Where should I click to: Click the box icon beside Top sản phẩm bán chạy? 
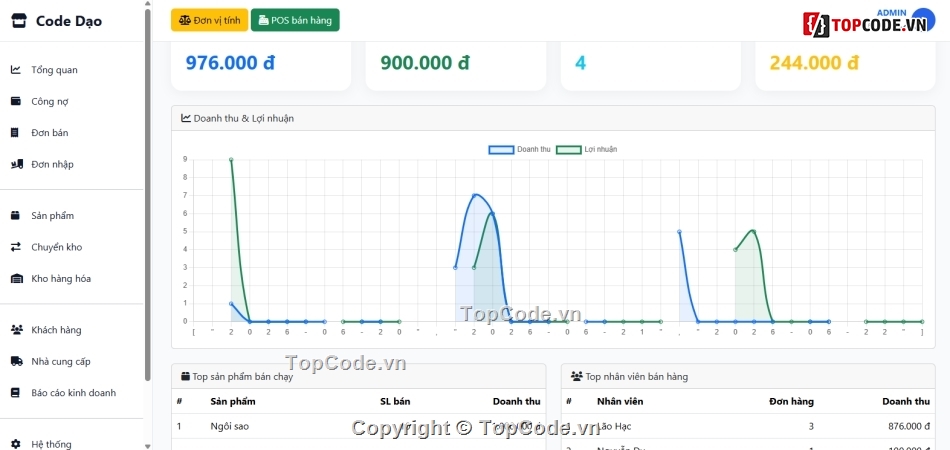point(185,377)
